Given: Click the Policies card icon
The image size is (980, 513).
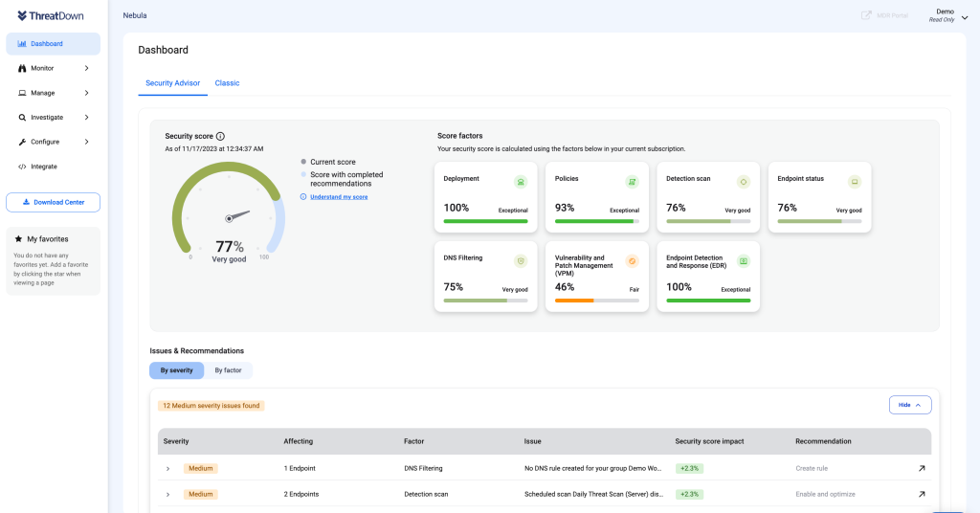Looking at the screenshot, I should point(632,182).
